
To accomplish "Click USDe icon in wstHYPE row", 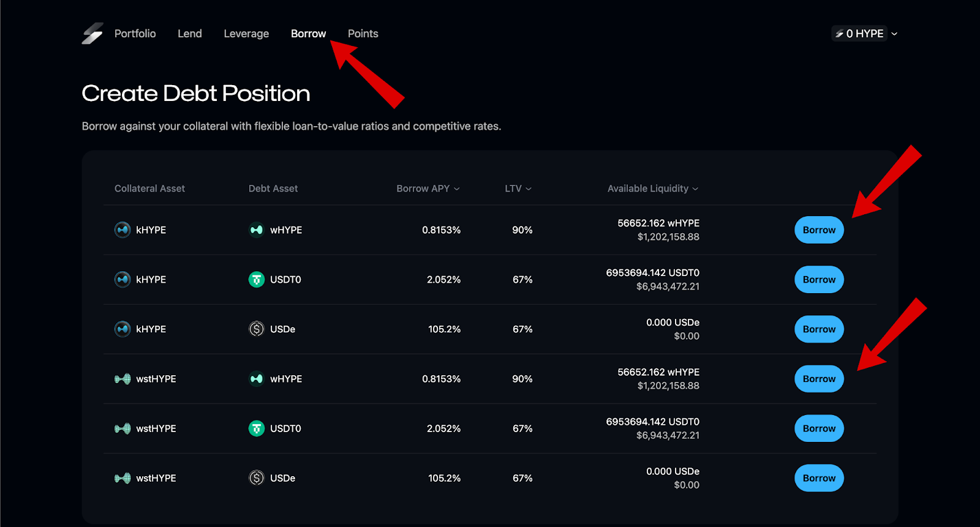I will [257, 478].
